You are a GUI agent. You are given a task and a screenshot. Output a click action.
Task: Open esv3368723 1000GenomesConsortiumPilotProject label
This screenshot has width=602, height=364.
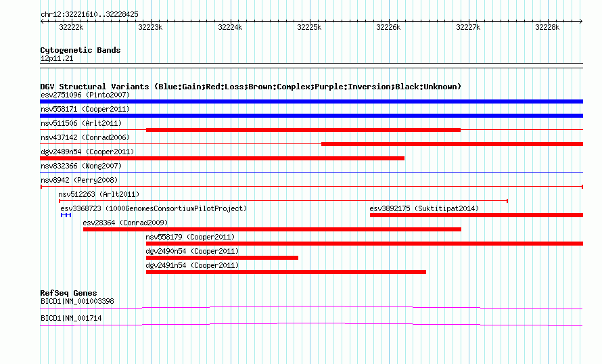[x=154, y=208]
